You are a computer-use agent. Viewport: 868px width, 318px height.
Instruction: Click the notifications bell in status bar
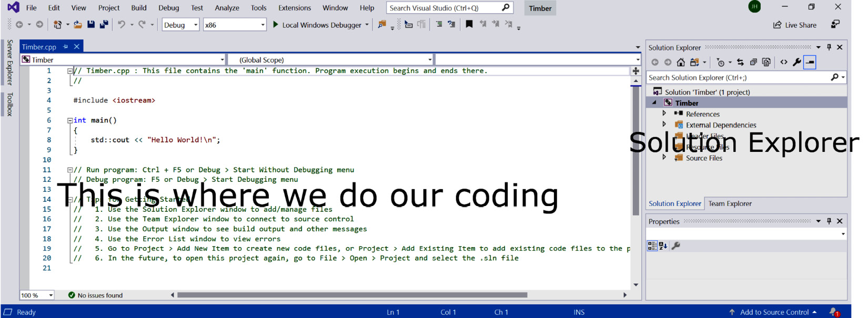(834, 312)
